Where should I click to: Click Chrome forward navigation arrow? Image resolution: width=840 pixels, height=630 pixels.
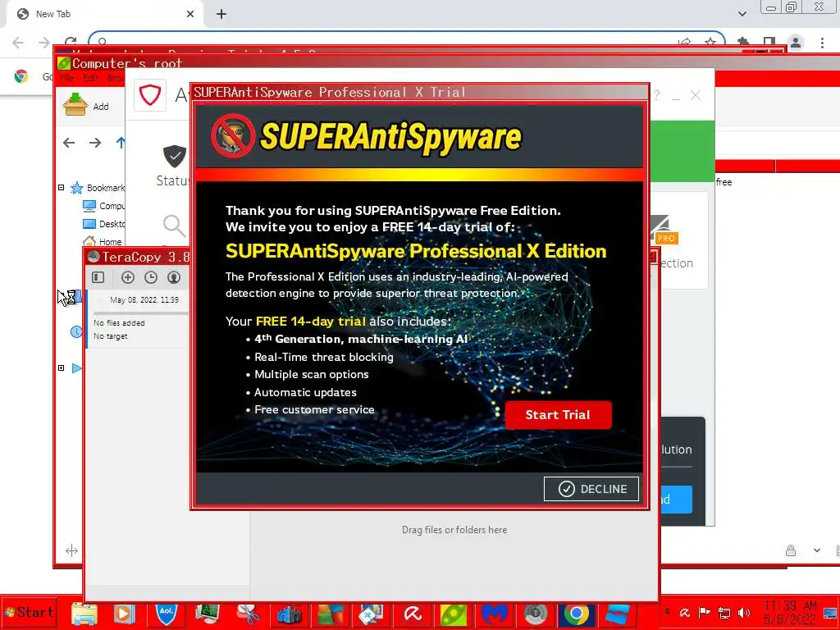[x=44, y=43]
